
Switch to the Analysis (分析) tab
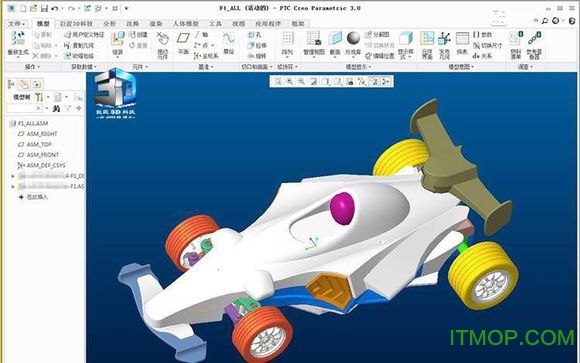pos(109,24)
